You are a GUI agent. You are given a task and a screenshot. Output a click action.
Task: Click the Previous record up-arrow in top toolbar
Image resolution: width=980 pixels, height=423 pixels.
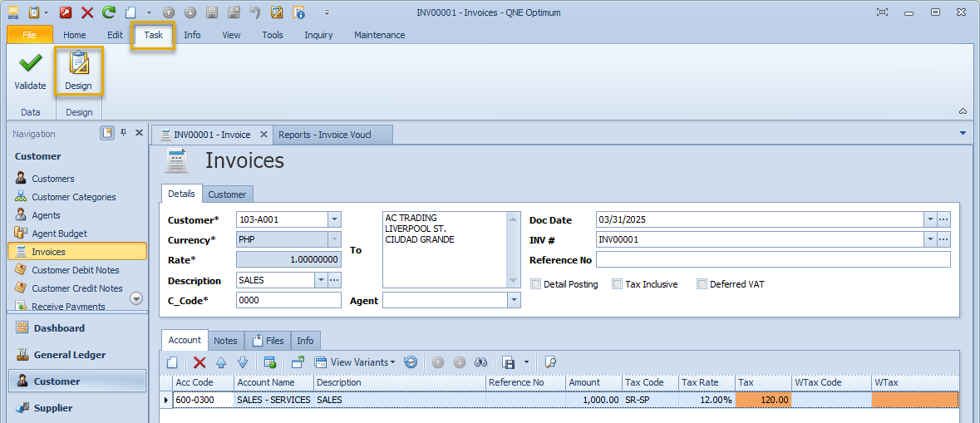point(169,12)
